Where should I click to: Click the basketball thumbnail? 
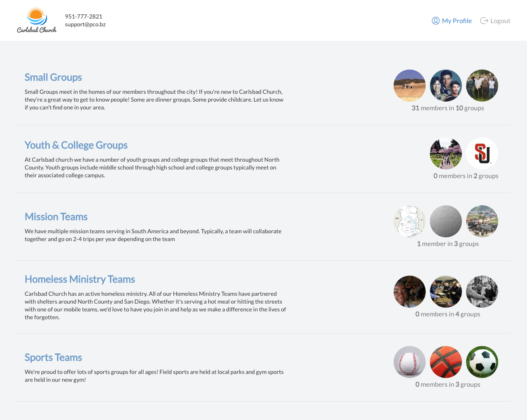click(446, 362)
